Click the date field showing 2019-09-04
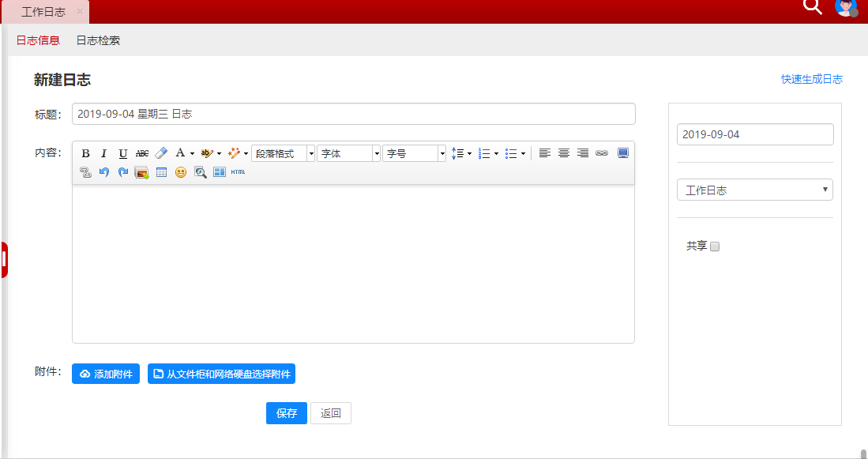The image size is (868, 459). 754,134
